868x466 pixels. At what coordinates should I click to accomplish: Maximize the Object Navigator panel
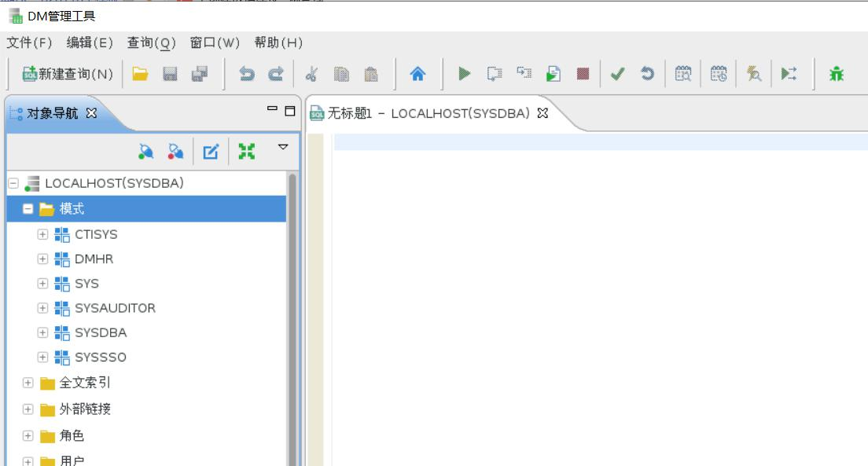[x=289, y=111]
